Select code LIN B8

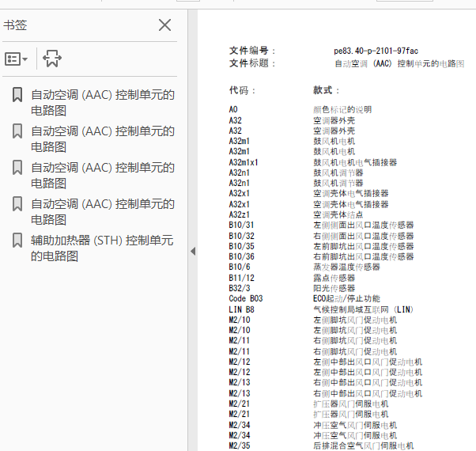pos(241,309)
